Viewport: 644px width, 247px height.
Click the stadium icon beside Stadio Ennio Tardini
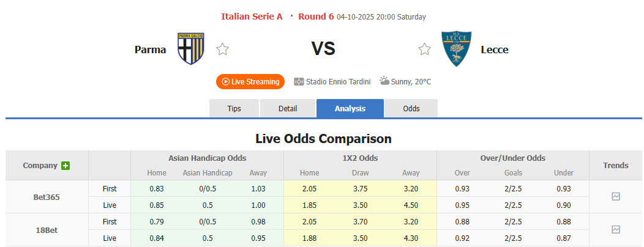click(x=299, y=81)
